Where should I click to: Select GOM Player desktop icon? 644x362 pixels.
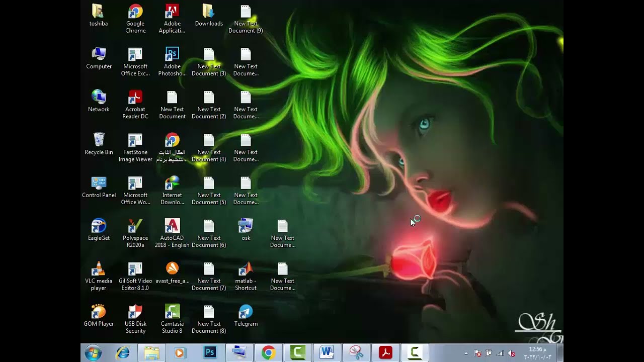[x=99, y=315]
